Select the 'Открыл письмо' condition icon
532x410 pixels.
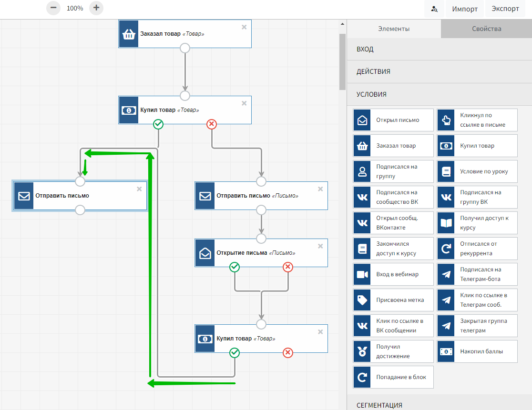click(x=362, y=120)
